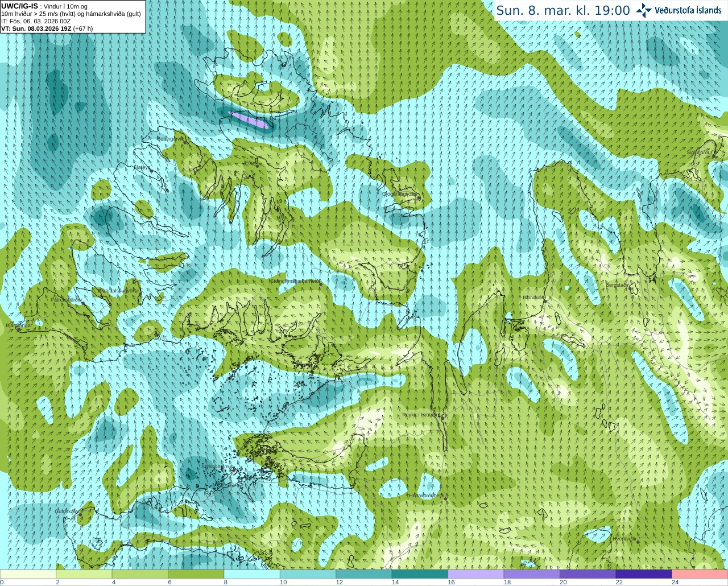The image size is (728, 586).
Task: Select the 0–2 m/s pale yellow legend swatch
Action: [x=28, y=574]
